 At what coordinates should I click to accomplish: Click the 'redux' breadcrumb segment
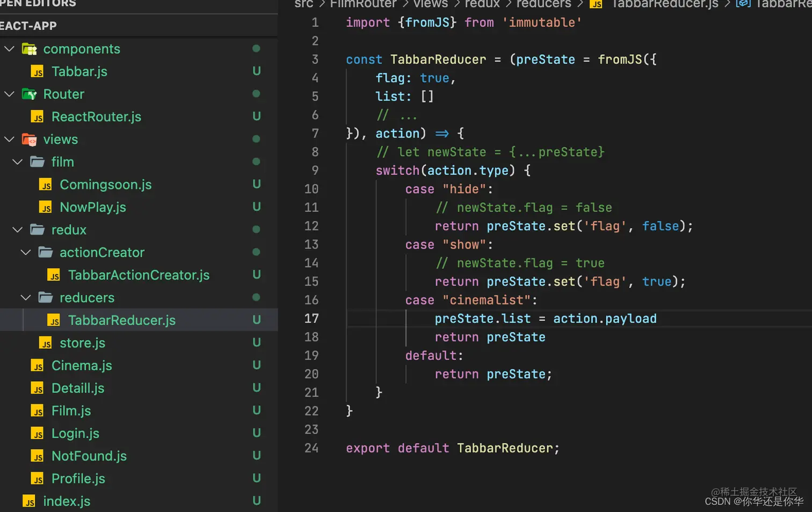tap(482, 4)
